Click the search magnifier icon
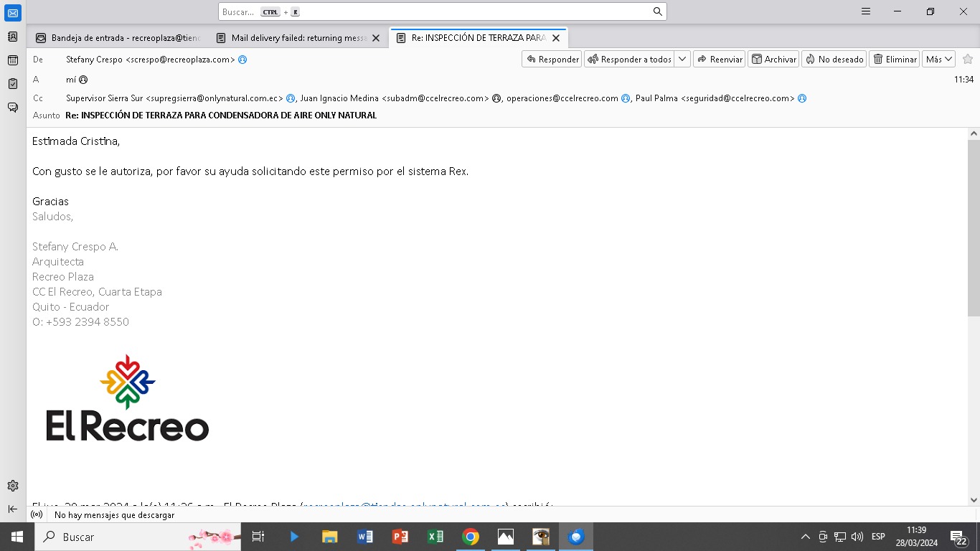 tap(657, 11)
